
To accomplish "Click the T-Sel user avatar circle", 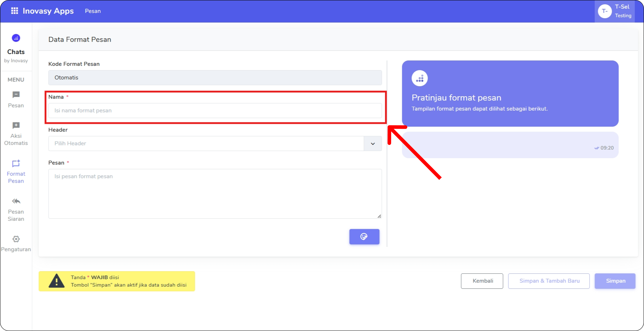I will [x=604, y=11].
